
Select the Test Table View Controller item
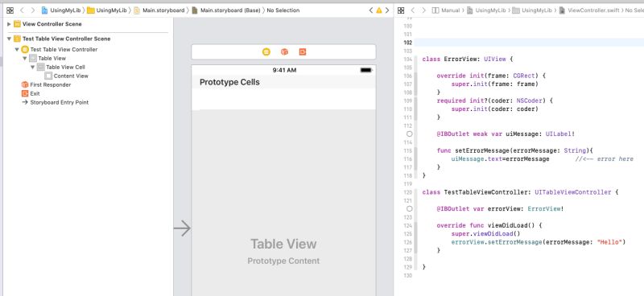(64, 50)
